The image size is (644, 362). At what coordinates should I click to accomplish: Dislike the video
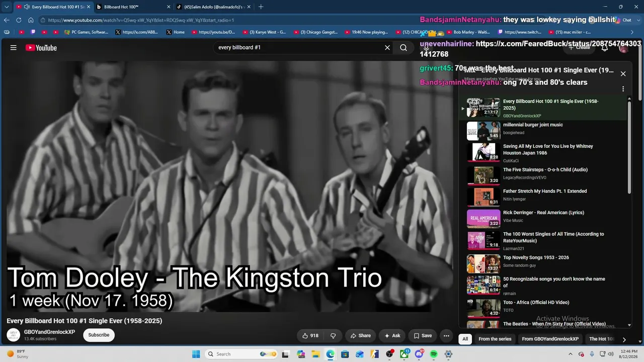click(333, 336)
